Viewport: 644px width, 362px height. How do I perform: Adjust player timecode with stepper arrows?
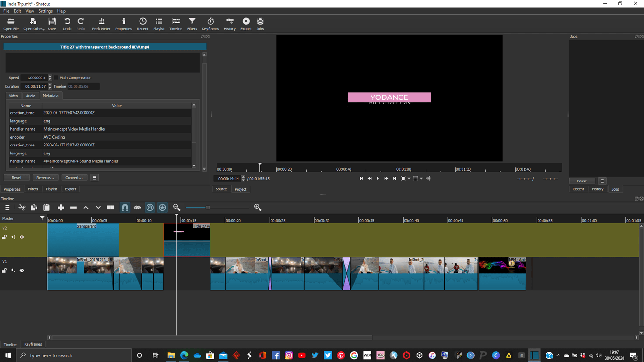tap(243, 179)
